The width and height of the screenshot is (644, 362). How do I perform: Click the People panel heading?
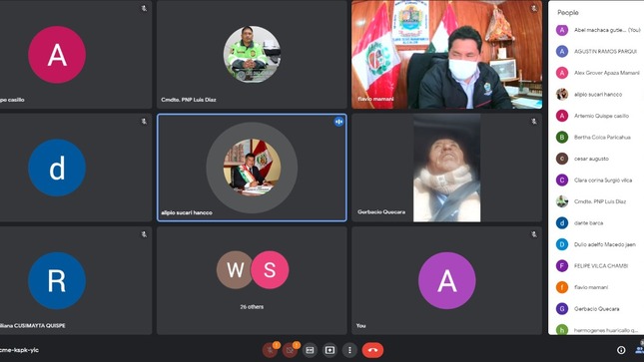(x=567, y=13)
